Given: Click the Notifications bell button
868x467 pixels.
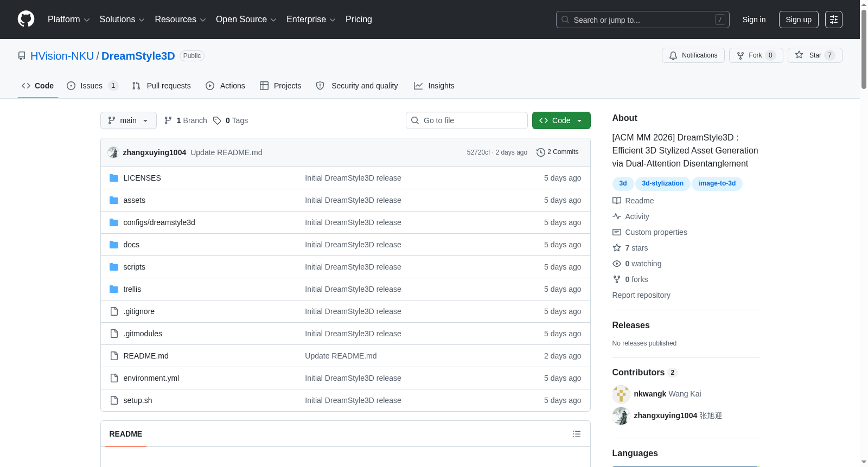Looking at the screenshot, I should point(693,55).
